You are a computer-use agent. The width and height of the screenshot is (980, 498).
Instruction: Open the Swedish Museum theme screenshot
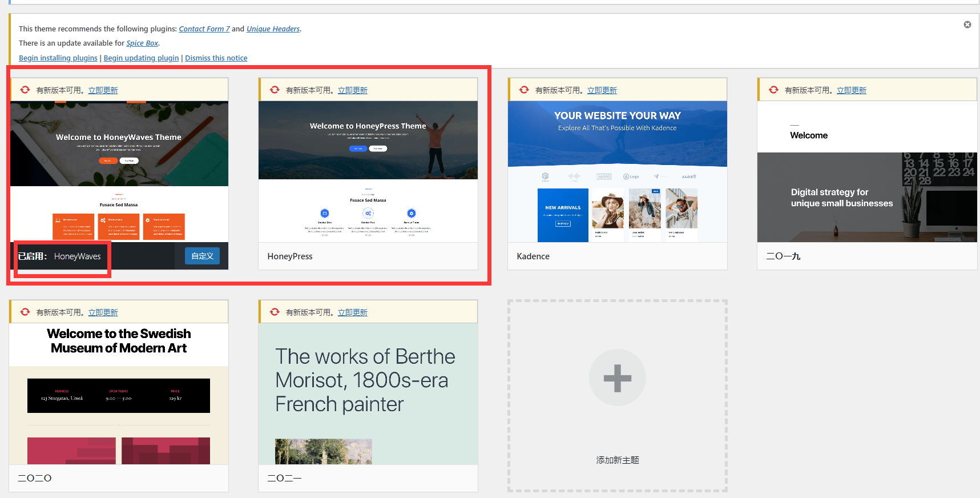click(x=119, y=394)
